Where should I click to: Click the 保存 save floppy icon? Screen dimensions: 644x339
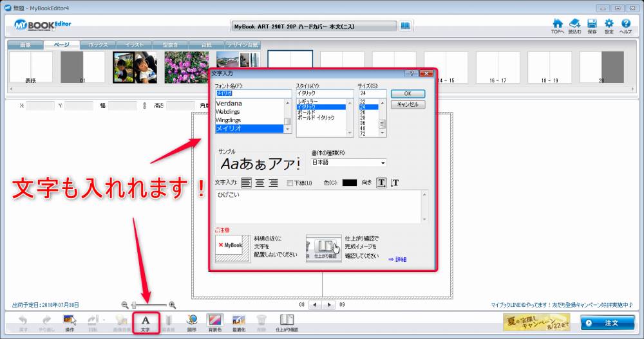(592, 26)
